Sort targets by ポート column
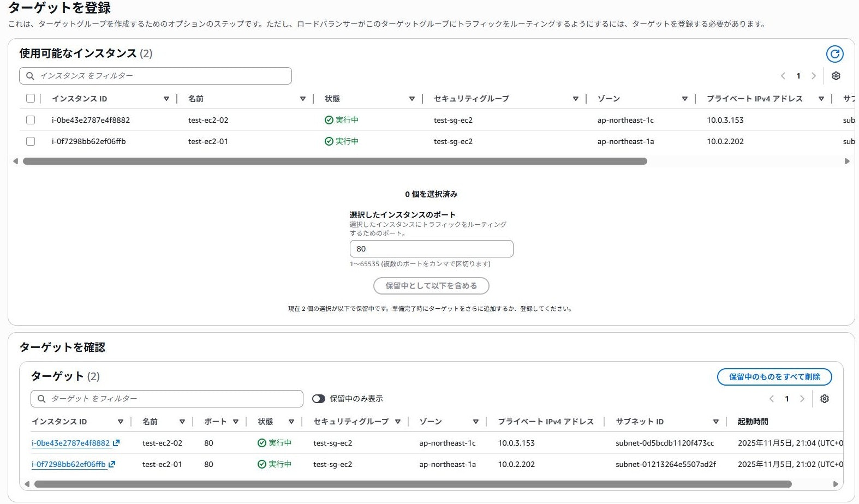This screenshot has height=504, width=859. (x=235, y=422)
